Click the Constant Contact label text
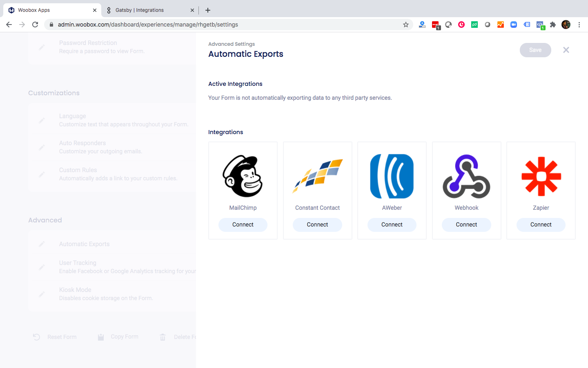 pyautogui.click(x=317, y=208)
